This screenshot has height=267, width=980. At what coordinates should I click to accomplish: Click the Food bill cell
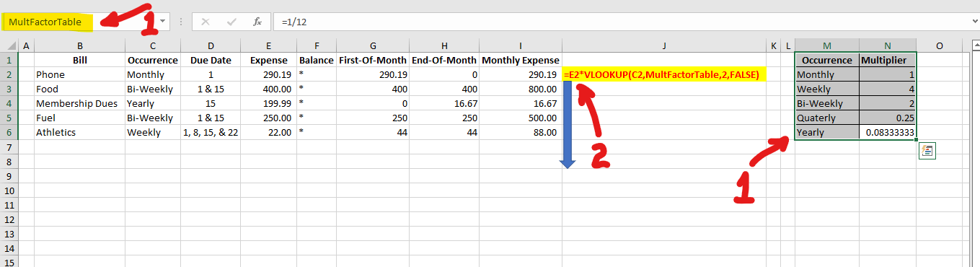(79, 89)
